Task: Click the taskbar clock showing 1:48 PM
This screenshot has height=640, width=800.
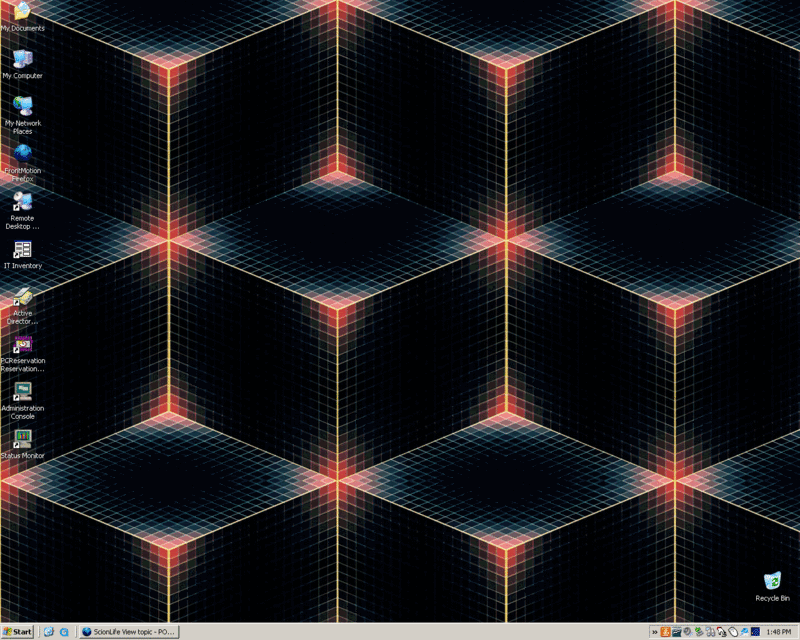Action: click(x=778, y=632)
